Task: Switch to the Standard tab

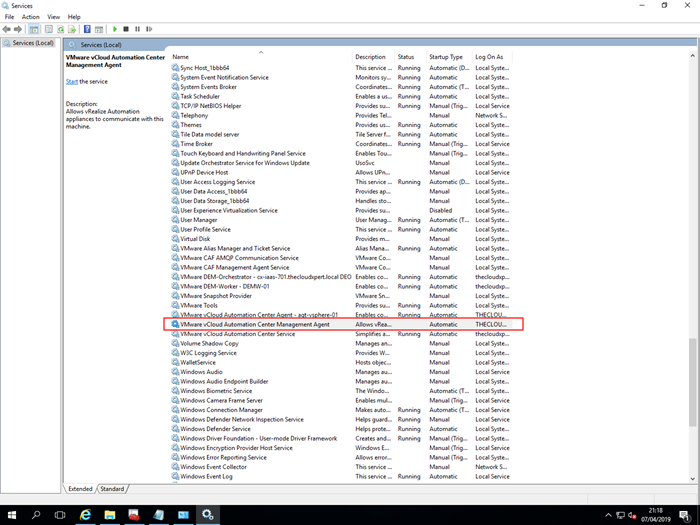Action: 112,489
